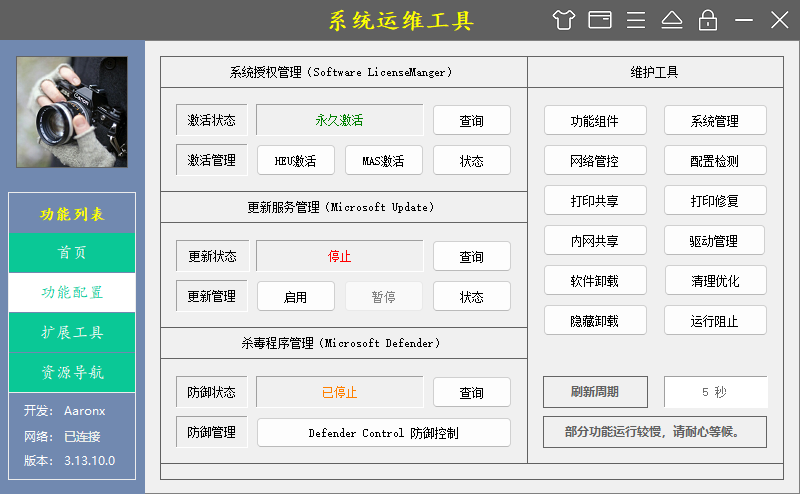This screenshot has width=800, height=494.
Task: Click the 运行阻止 button
Action: pyautogui.click(x=715, y=320)
